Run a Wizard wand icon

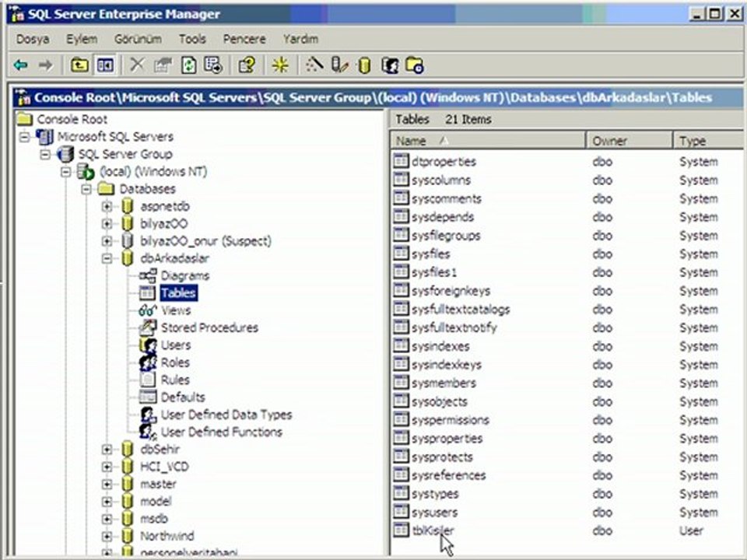pos(314,65)
